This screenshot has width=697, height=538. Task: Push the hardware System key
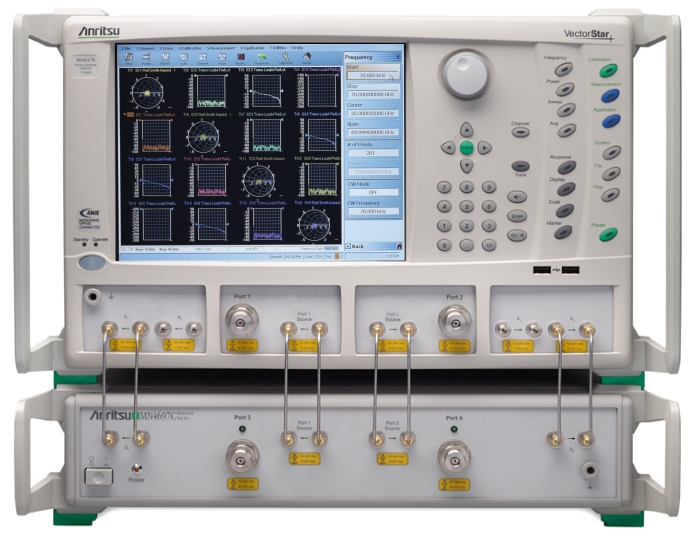pyautogui.click(x=612, y=153)
